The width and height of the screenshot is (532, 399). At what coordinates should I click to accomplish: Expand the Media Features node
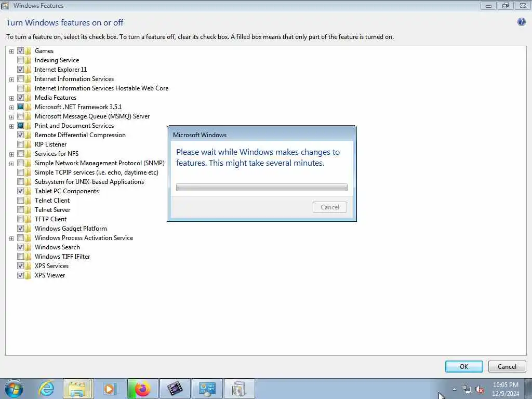click(x=11, y=98)
